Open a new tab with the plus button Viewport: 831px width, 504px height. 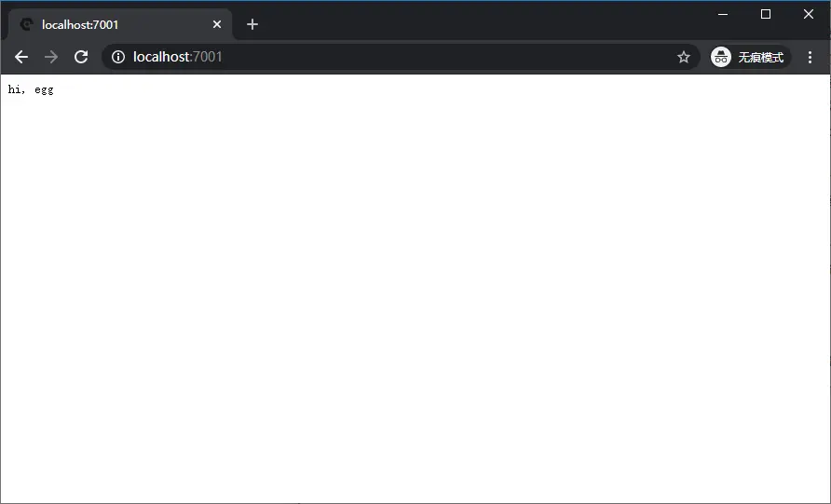coord(252,24)
